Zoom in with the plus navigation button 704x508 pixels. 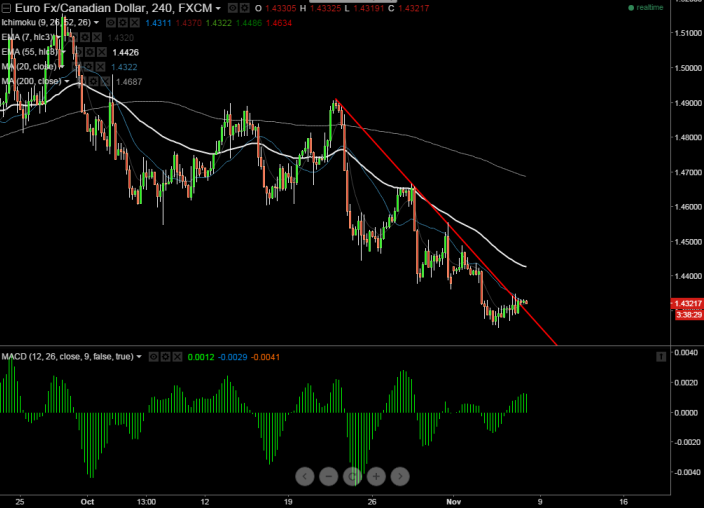pyautogui.click(x=376, y=476)
